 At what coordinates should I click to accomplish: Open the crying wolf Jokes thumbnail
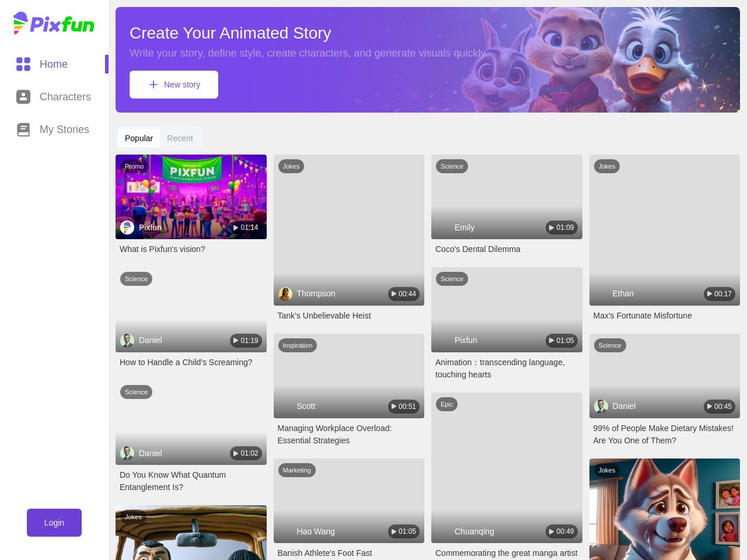tap(665, 509)
